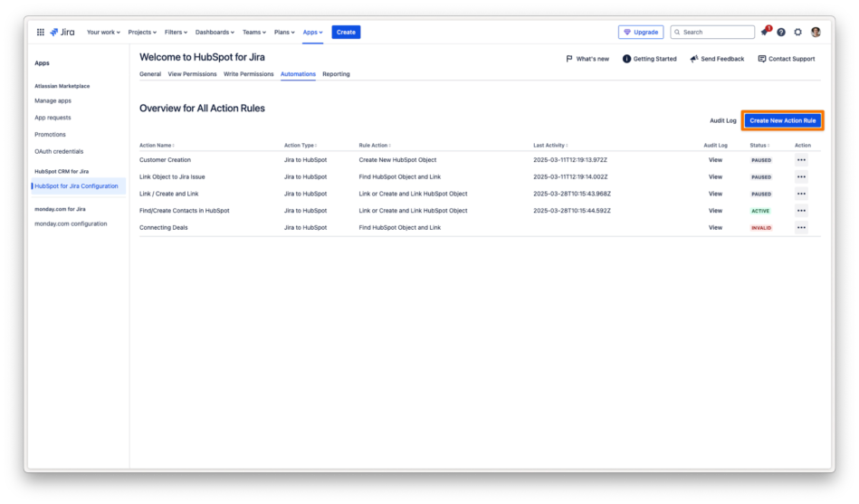Viewport: 859px width, 504px height.
Task: Click the Connecting Deals rule name
Action: tap(163, 228)
